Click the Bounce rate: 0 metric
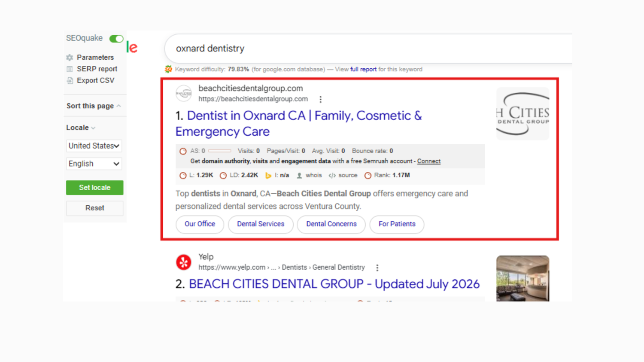This screenshot has width=644, height=362. coord(373,151)
